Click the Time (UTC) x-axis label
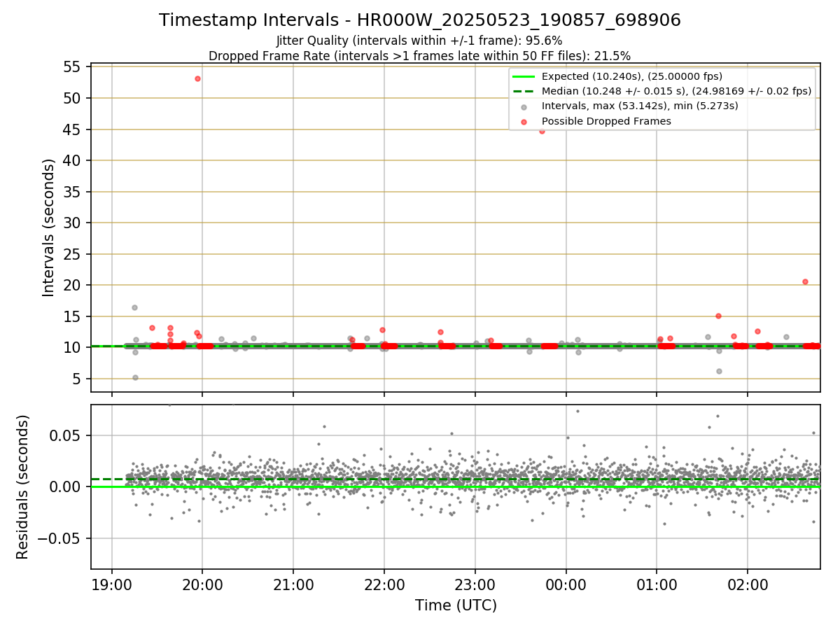Viewport: 840px width, 630px height. coord(456,605)
